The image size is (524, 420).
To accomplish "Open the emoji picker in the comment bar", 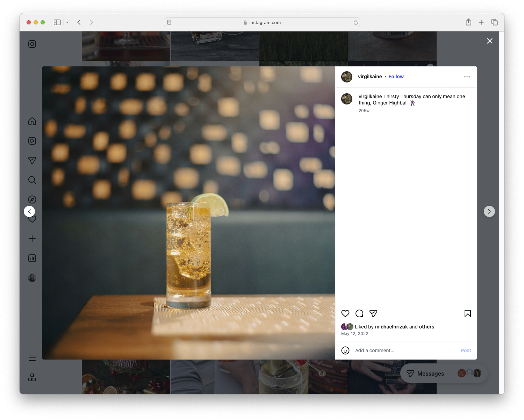I will tap(345, 350).
